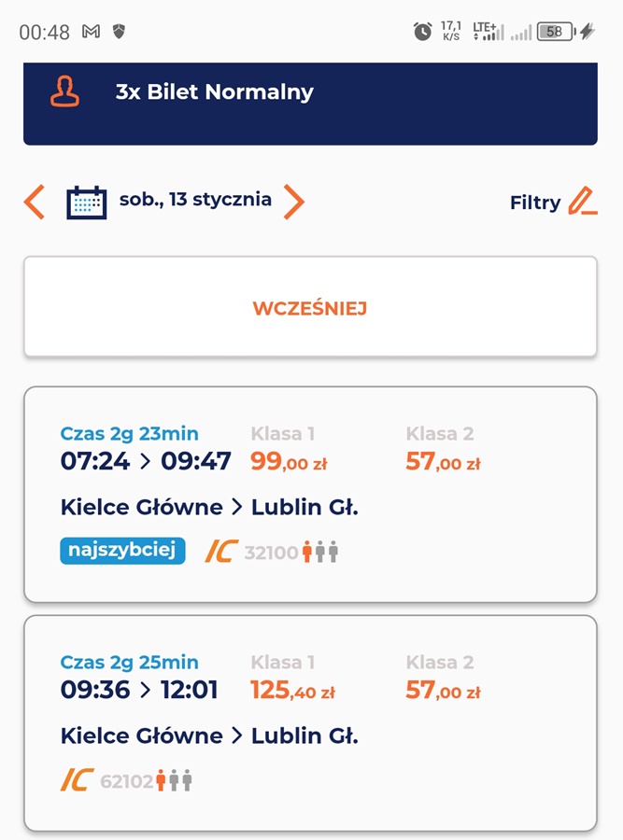Open the calendar date picker icon
This screenshot has height=840, width=623.
(86, 203)
